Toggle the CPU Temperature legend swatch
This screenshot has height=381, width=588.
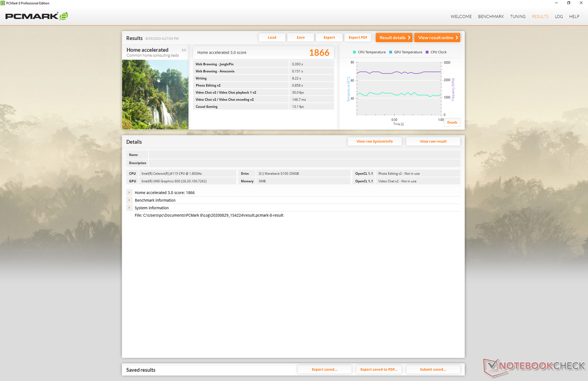(354, 52)
